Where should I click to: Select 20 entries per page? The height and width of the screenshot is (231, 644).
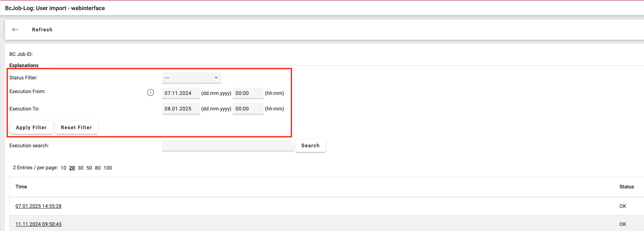72,168
